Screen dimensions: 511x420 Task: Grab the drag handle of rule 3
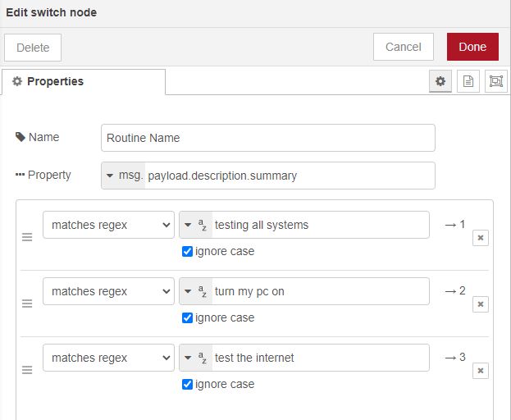click(x=27, y=370)
